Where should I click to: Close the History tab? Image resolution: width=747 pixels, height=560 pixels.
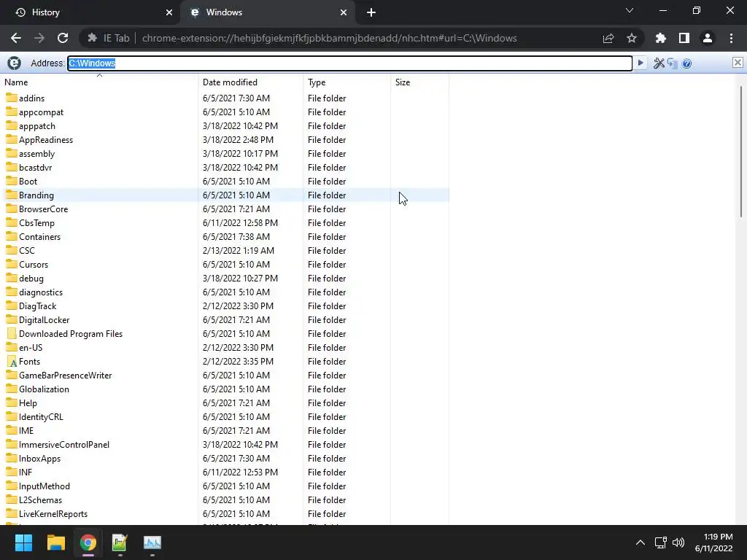point(169,12)
